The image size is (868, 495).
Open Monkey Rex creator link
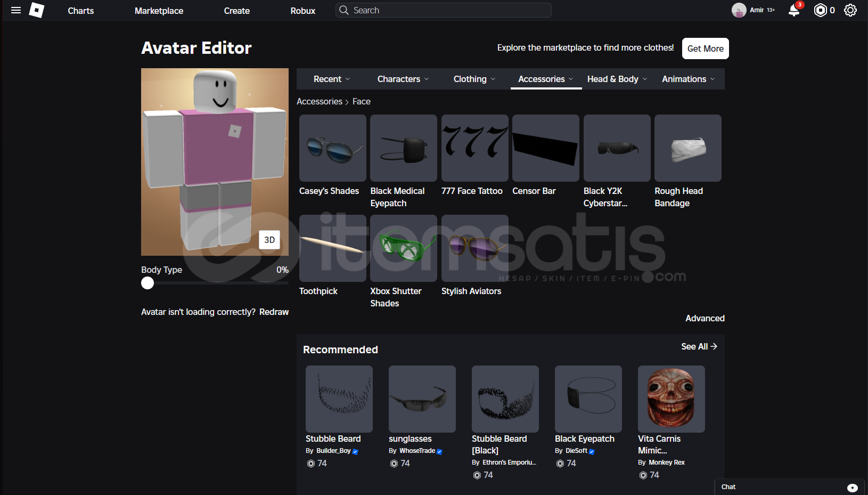click(667, 462)
